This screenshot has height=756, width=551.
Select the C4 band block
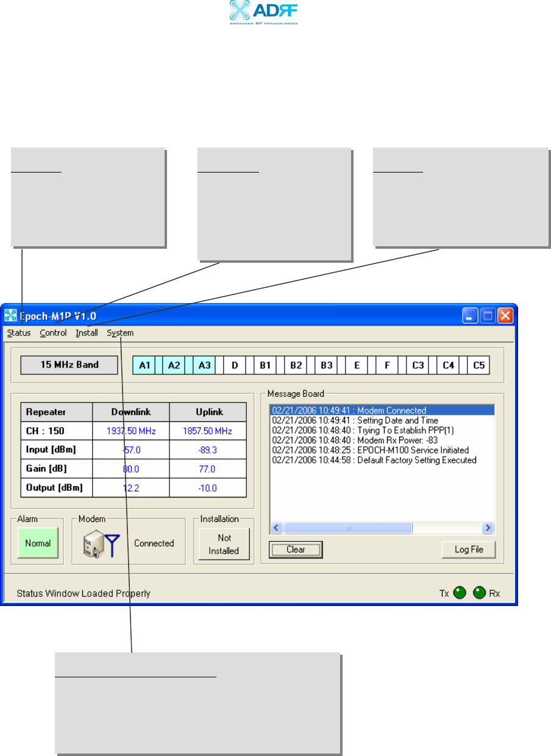pos(449,366)
